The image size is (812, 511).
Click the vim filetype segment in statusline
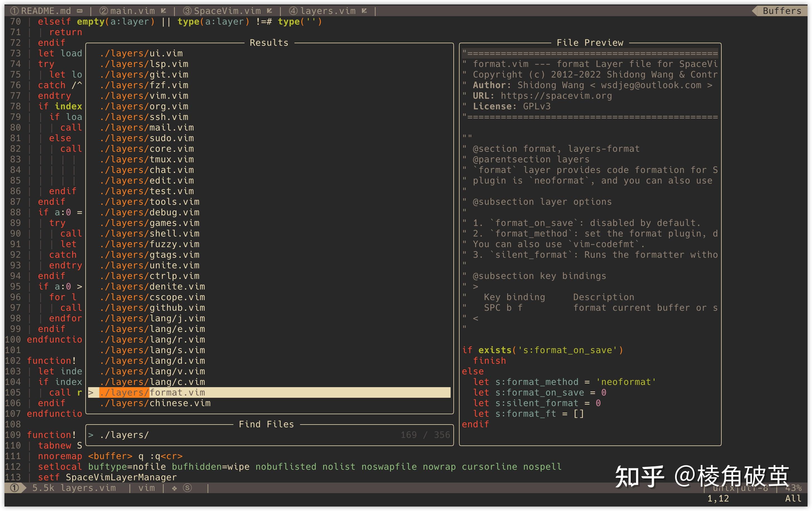[x=147, y=488]
